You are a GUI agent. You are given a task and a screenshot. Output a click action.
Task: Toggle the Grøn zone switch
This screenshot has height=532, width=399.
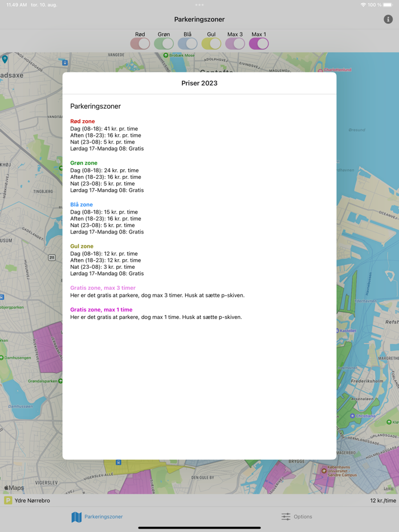[164, 44]
